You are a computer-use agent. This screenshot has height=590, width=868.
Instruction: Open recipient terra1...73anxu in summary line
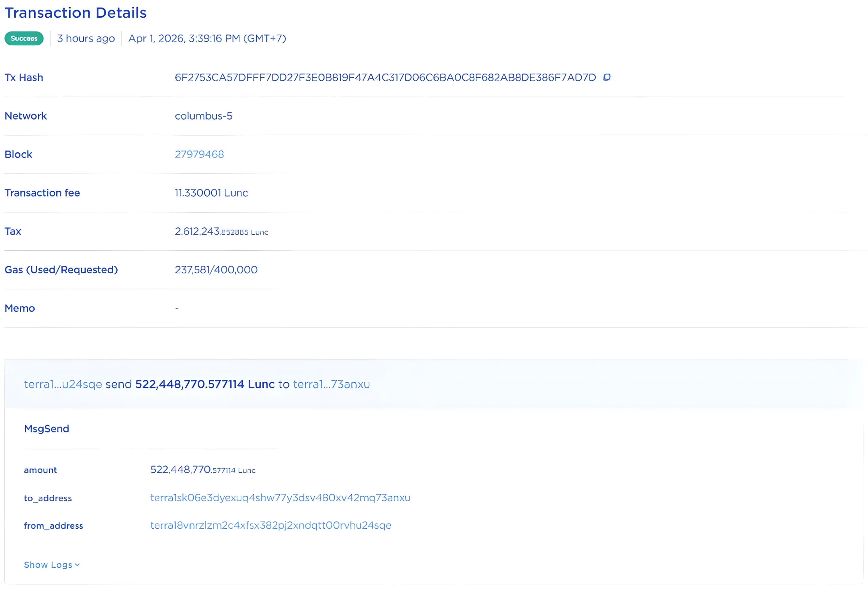click(x=331, y=384)
